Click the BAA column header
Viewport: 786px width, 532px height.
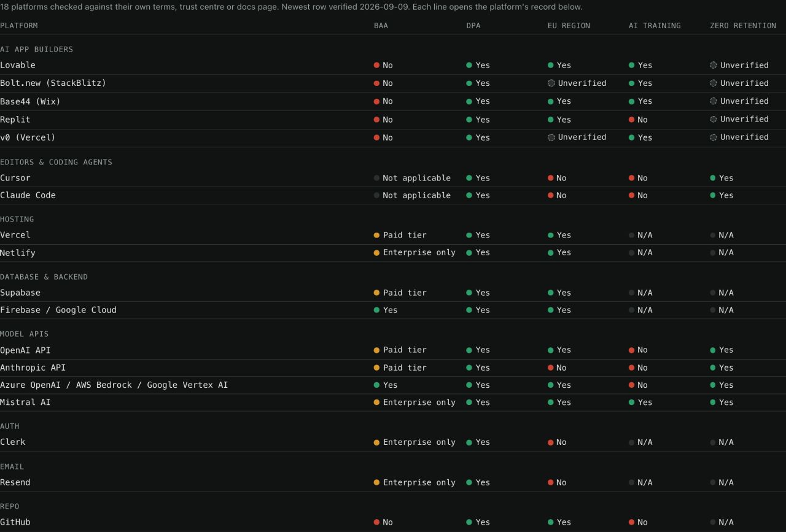tap(381, 26)
